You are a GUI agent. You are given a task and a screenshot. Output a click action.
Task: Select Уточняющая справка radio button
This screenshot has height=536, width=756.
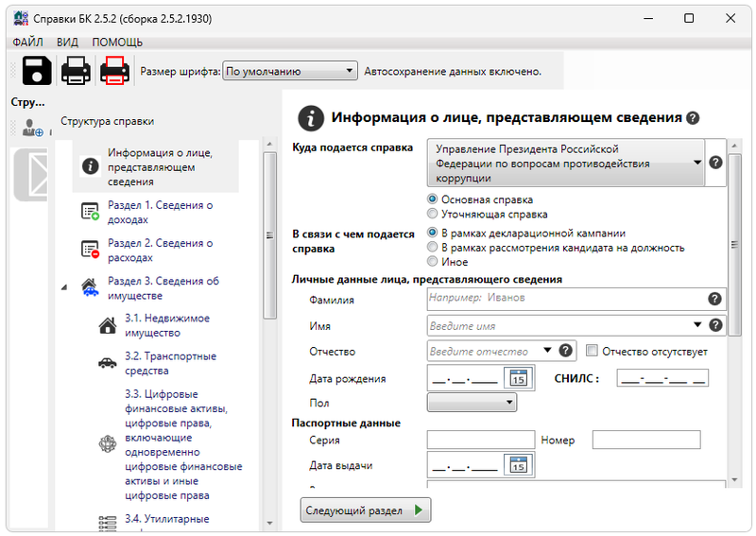coord(433,215)
